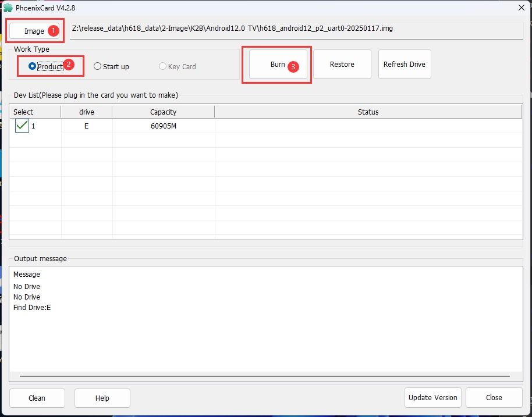Click the Restore button
532x417 pixels.
click(x=342, y=65)
